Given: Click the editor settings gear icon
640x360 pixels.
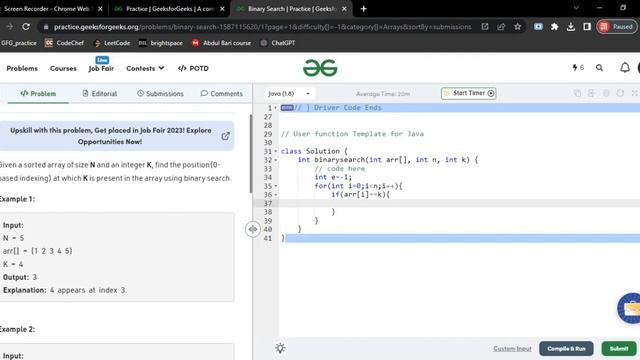Looking at the screenshot, I should pyautogui.click(x=606, y=93).
